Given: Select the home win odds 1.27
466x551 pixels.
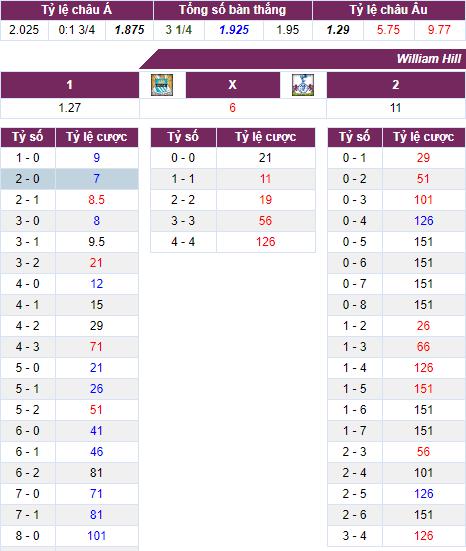Looking at the screenshot, I should pos(70,108).
